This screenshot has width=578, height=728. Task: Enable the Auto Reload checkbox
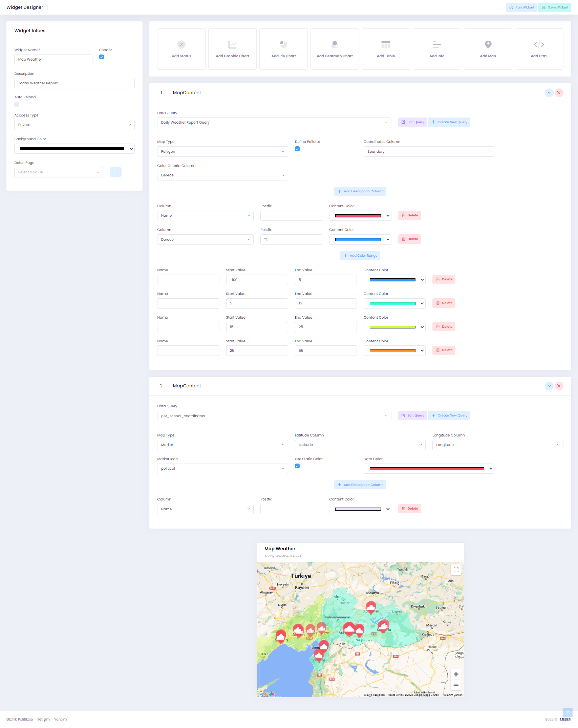(x=17, y=104)
